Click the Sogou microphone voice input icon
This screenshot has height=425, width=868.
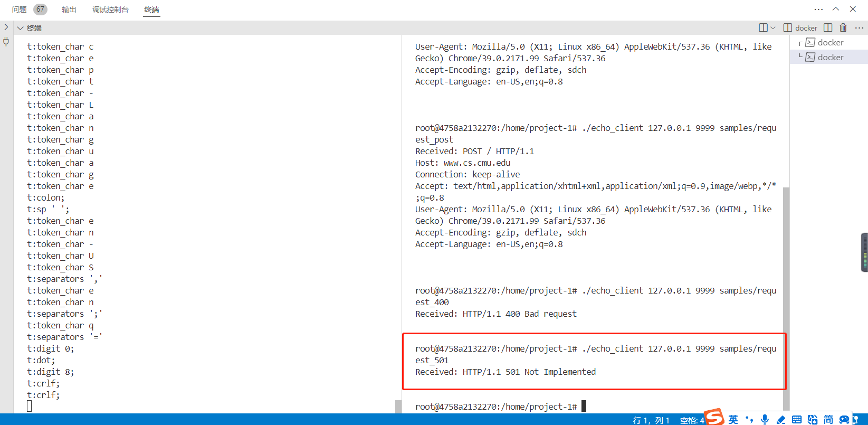click(765, 419)
